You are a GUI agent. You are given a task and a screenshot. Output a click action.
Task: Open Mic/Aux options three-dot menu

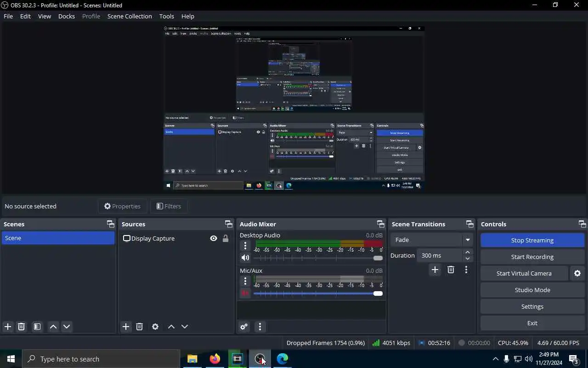point(245,281)
